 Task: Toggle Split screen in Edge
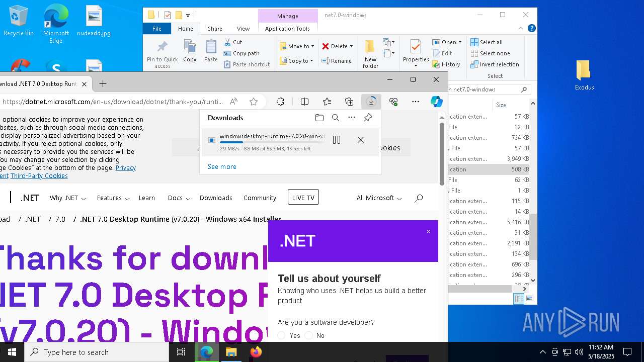click(x=304, y=102)
